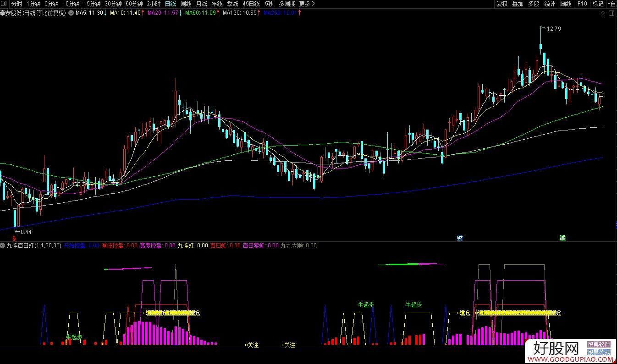Screen dimensions: 617x364
Task: Click the +自选 add-to-watchlist button
Action: (x=612, y=4)
